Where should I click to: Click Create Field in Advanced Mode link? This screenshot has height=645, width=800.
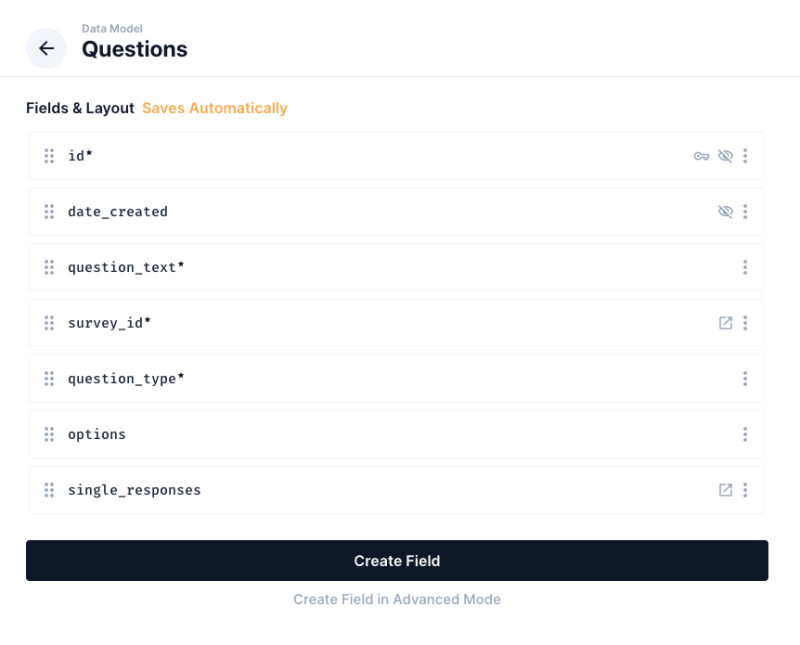pos(397,599)
